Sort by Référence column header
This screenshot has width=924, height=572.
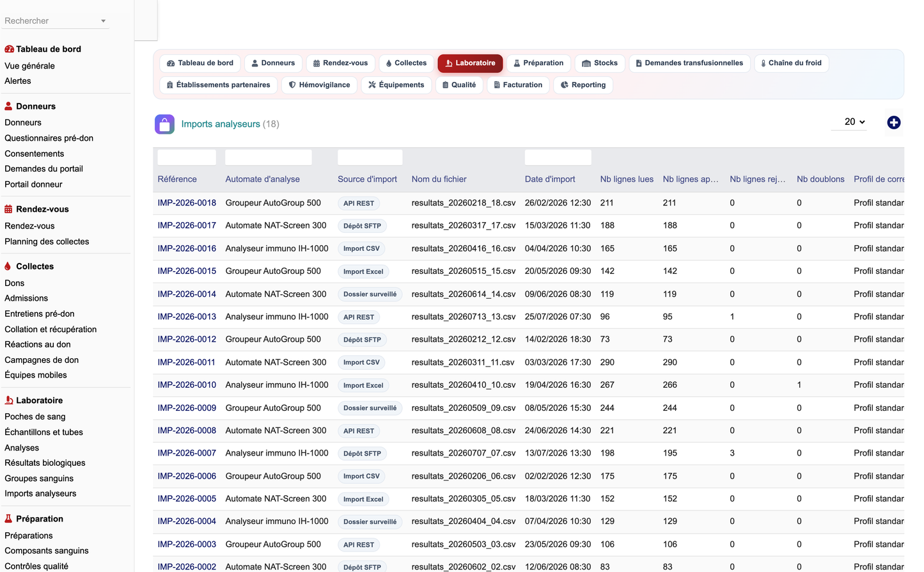[x=177, y=180]
